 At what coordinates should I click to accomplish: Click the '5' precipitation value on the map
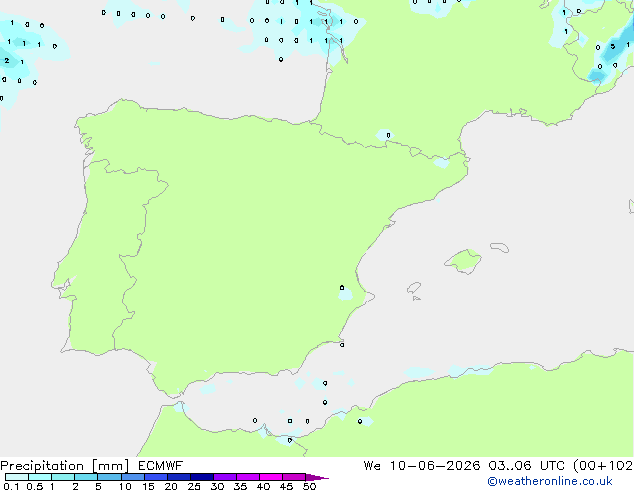(613, 46)
